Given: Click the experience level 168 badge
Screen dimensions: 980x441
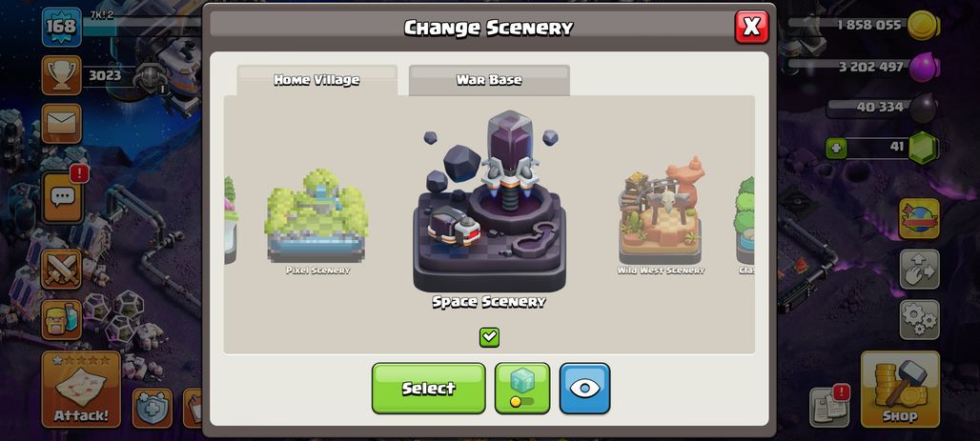Looking at the screenshot, I should click(x=61, y=27).
